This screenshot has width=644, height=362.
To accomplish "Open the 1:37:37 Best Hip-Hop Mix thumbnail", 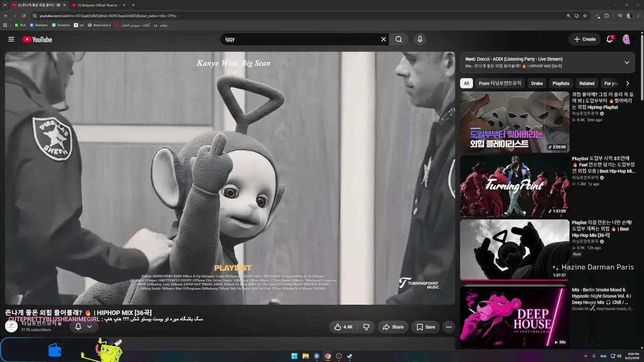I will pyautogui.click(x=515, y=249).
